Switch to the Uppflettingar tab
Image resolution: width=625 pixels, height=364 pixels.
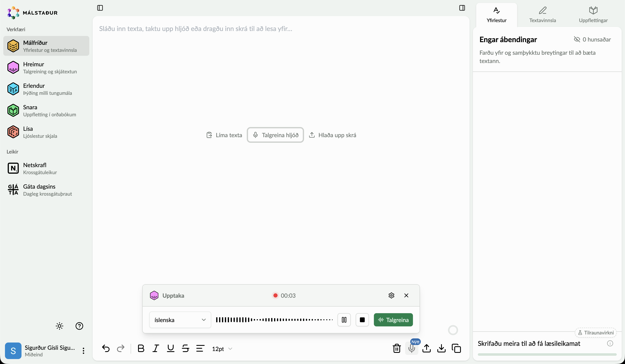[593, 15]
